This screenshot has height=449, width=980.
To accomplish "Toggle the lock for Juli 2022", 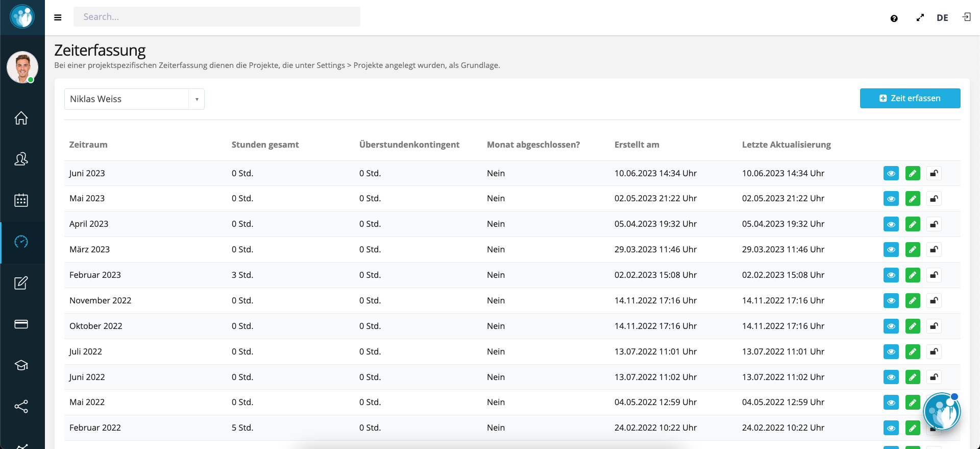I will 934,351.
